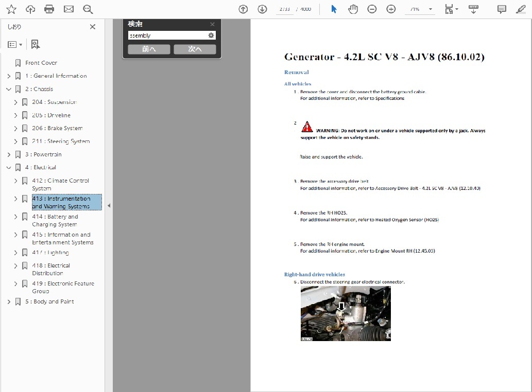532x392 pixels.
Task: Click the All vehicles subheading
Action: tap(298, 84)
